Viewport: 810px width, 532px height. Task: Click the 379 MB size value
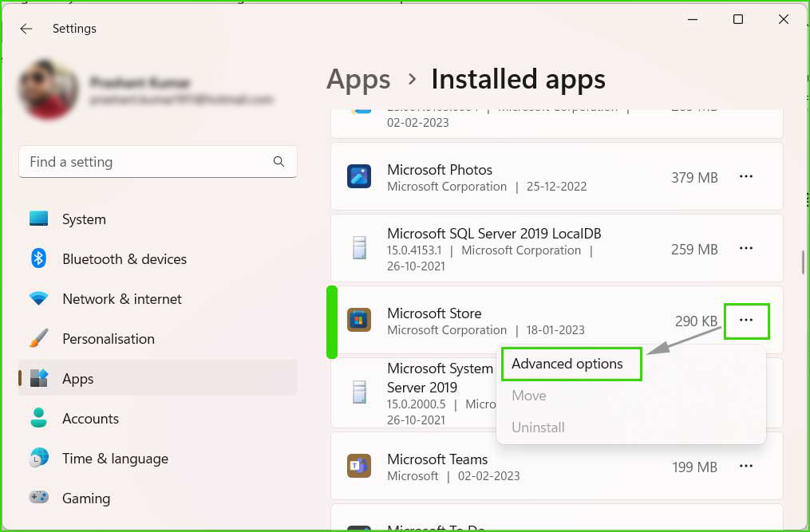click(694, 178)
